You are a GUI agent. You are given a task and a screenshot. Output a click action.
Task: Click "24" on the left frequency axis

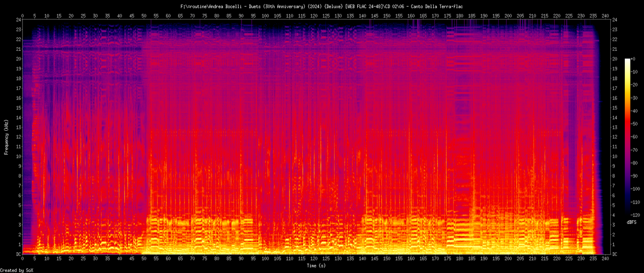(x=19, y=20)
